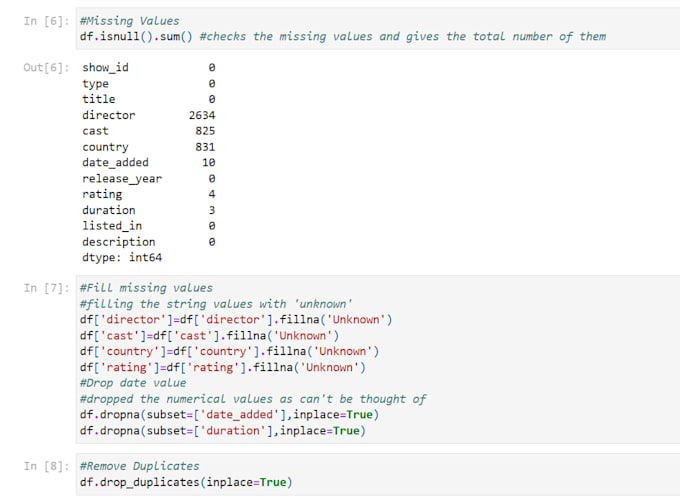Click the '#Drop date value' comment

[x=133, y=383]
